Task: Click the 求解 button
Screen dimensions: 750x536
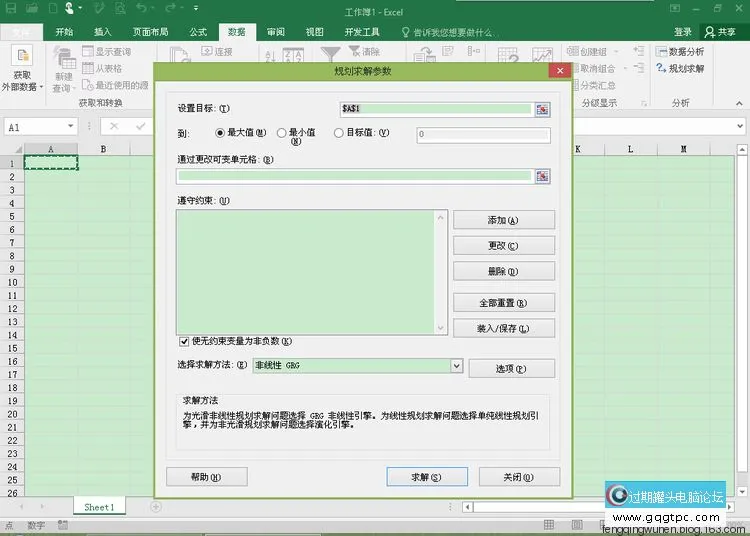Action: 427,477
